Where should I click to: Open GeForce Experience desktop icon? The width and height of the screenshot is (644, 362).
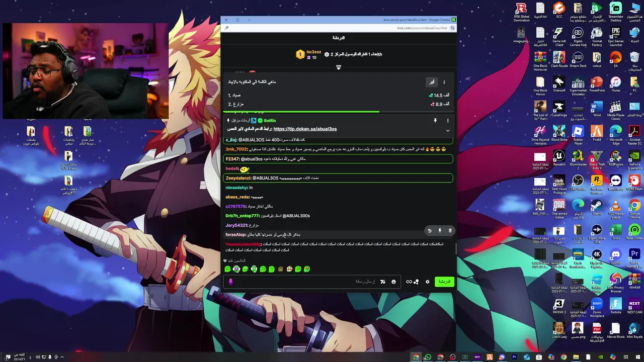(634, 159)
